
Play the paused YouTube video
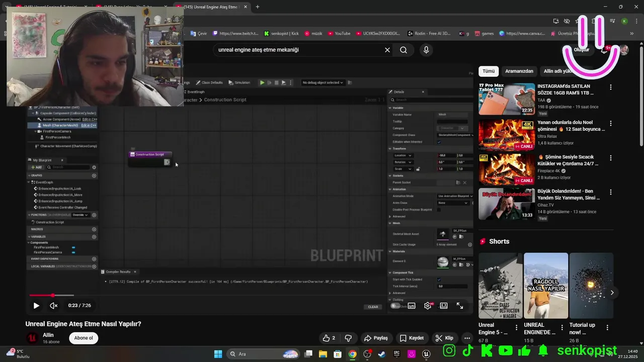pos(36,305)
